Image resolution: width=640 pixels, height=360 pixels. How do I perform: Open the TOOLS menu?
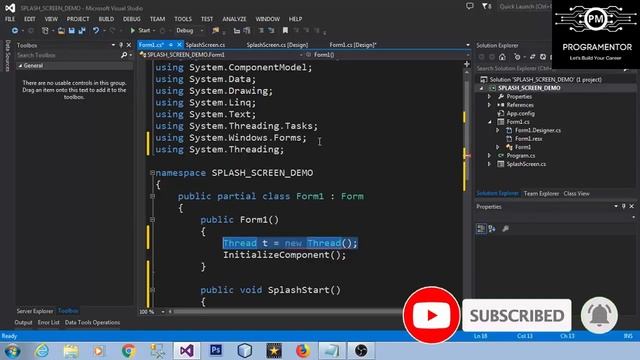[183, 19]
